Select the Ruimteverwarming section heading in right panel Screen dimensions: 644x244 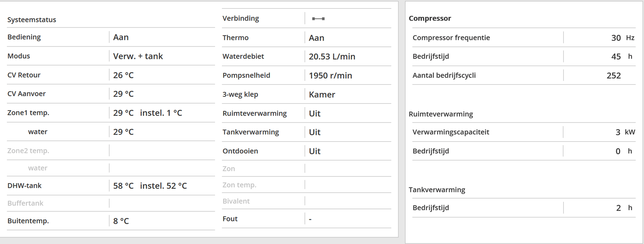441,114
